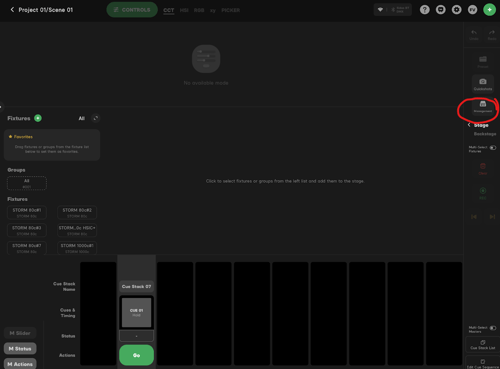Go back from Project 01/Scene 01
Image resolution: width=500 pixels, height=369 pixels.
tap(12, 10)
